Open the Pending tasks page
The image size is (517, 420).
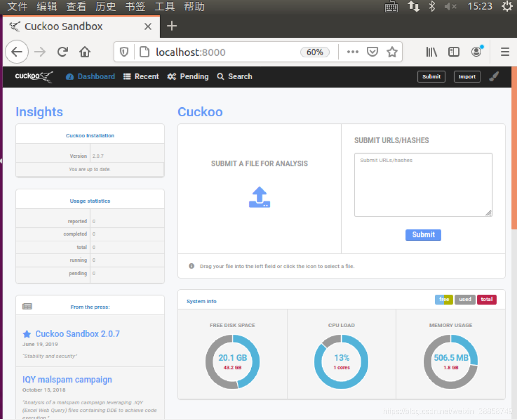(188, 77)
